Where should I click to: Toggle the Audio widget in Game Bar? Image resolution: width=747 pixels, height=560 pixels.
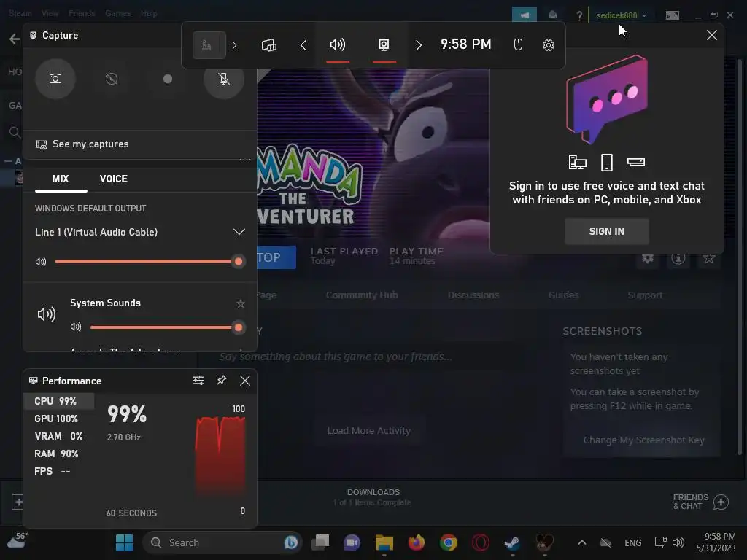338,45
